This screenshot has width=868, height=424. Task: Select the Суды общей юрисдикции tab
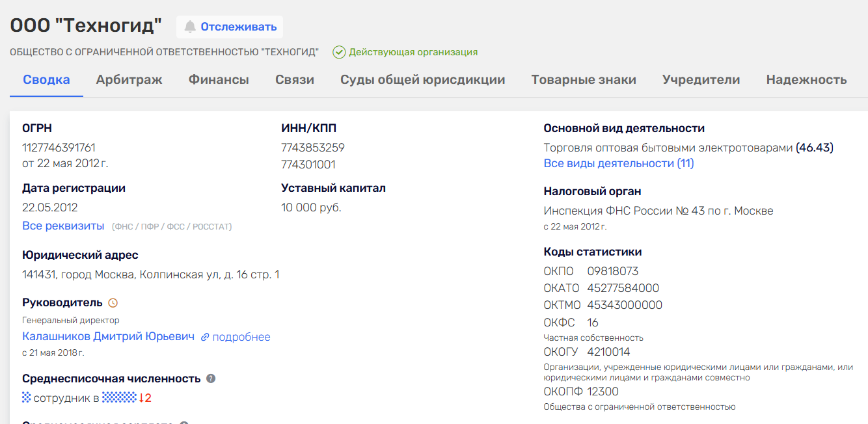coord(423,80)
